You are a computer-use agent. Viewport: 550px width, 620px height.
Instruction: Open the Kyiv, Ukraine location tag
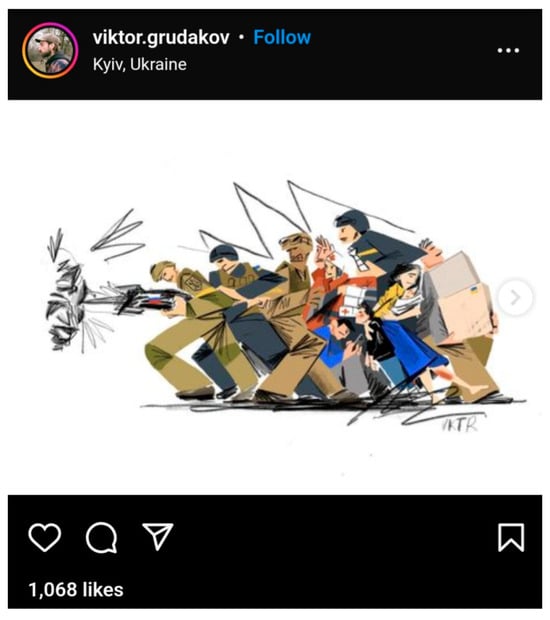click(140, 64)
